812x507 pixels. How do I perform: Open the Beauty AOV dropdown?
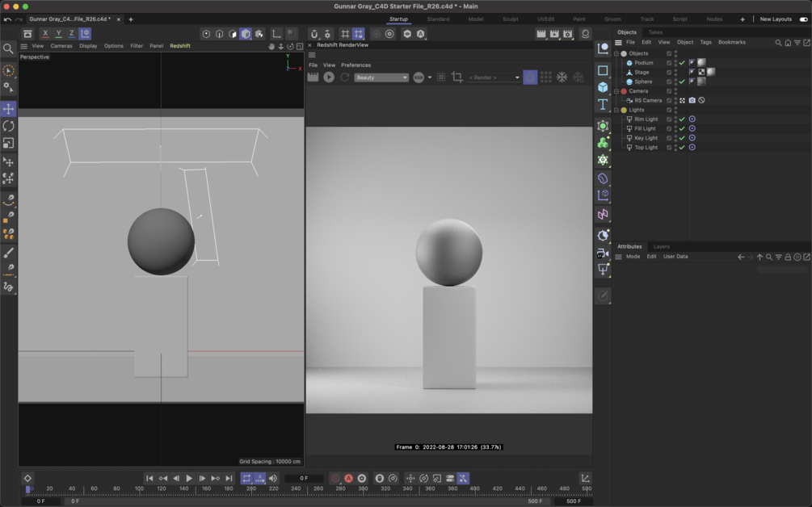pos(381,78)
